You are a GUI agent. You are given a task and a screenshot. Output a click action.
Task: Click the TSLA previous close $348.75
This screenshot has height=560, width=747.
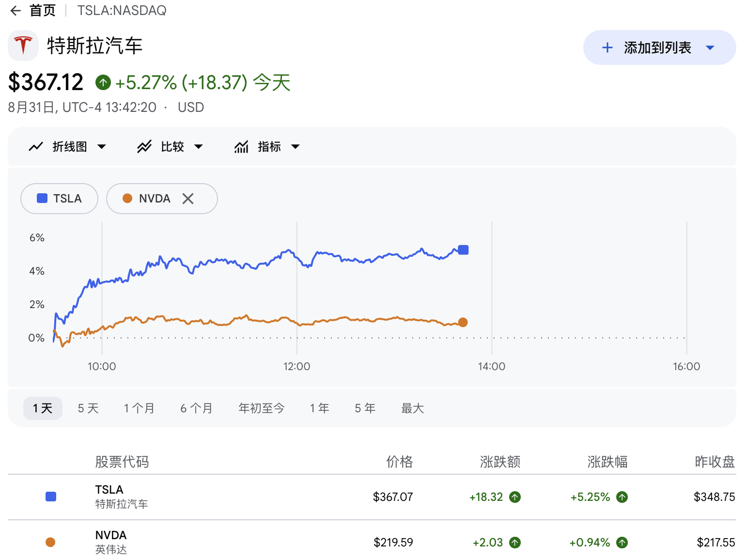point(715,497)
